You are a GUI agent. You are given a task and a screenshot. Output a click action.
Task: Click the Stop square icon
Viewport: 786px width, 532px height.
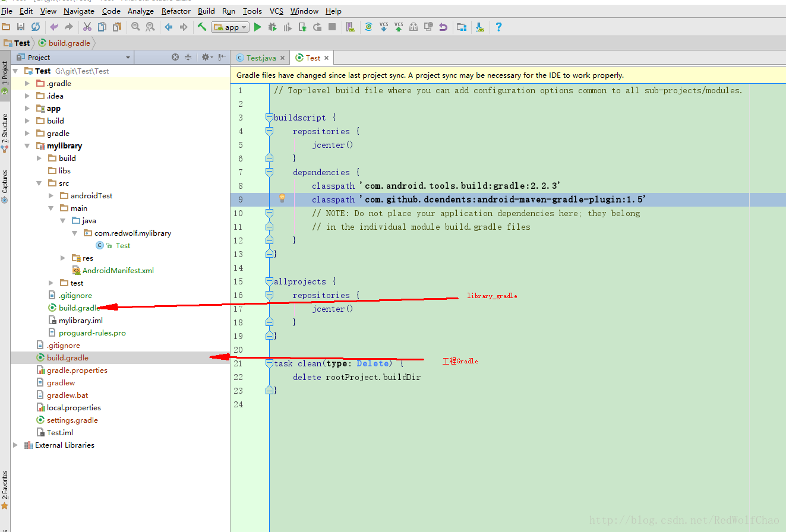[x=332, y=27]
